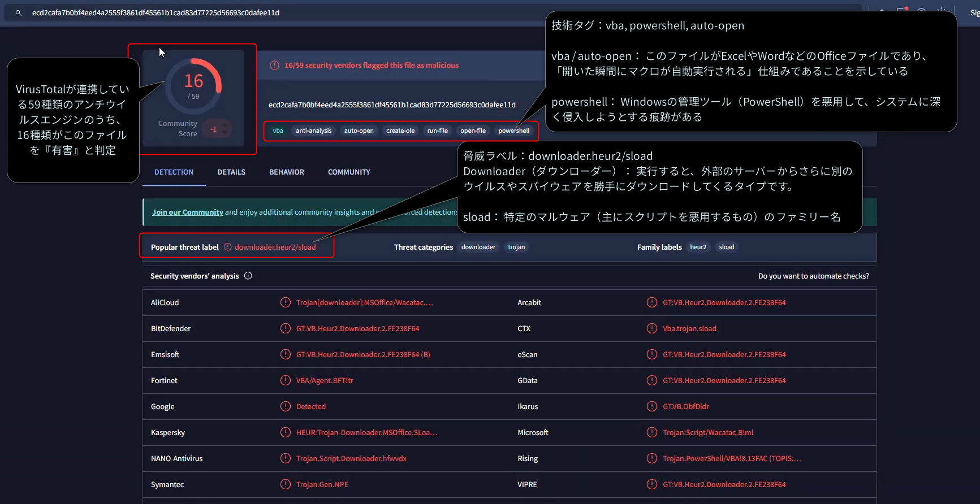This screenshot has width=980, height=504.
Task: Click the malicious warning icon in banner
Action: (274, 65)
